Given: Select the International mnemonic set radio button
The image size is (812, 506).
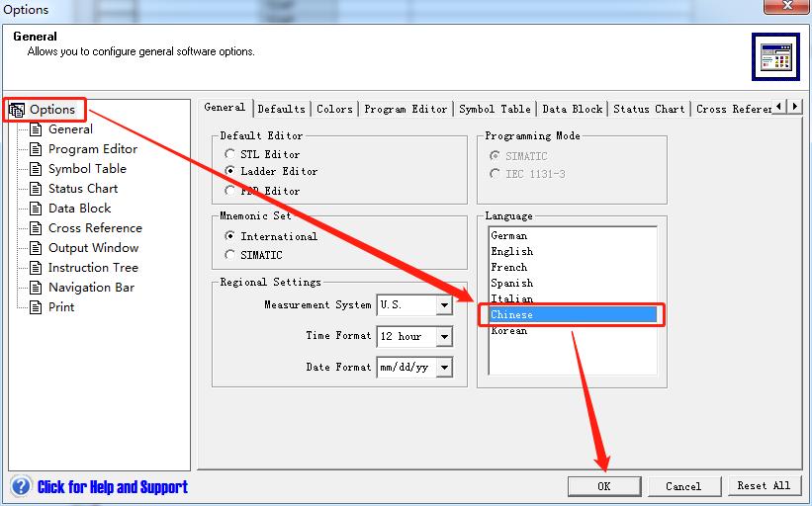Looking at the screenshot, I should 230,236.
